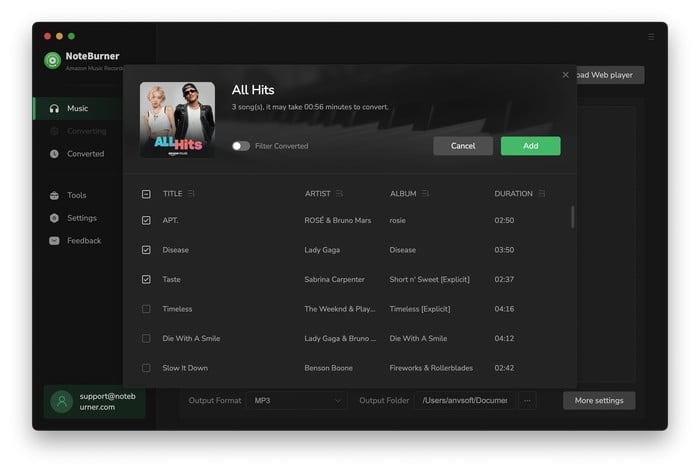Click the More settings button

pos(599,401)
